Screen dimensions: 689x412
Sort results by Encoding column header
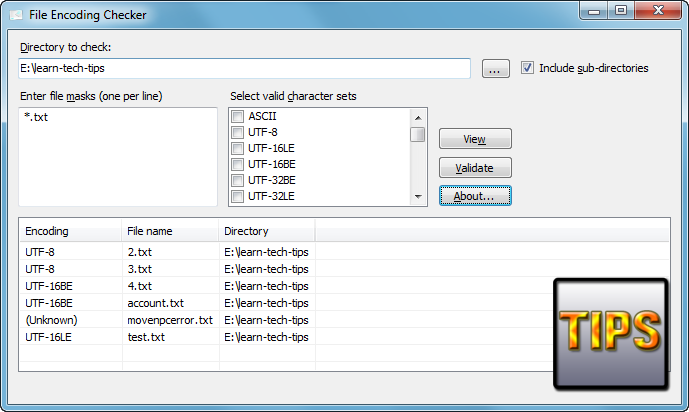pos(71,231)
